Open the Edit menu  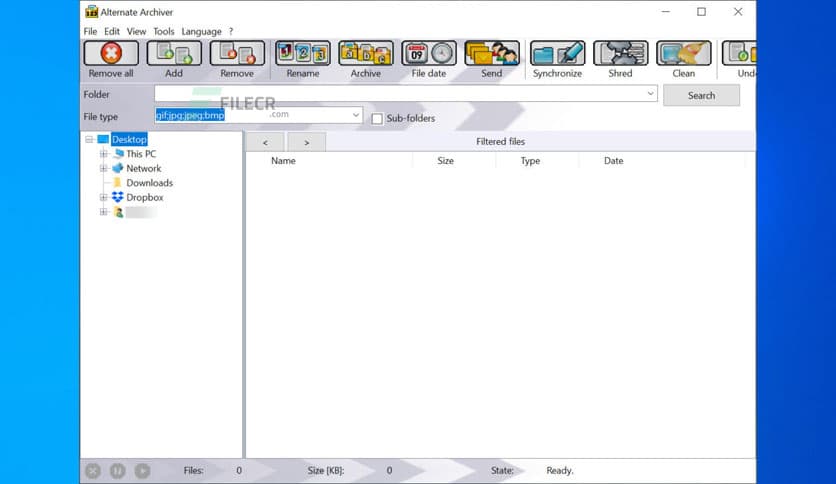click(112, 31)
